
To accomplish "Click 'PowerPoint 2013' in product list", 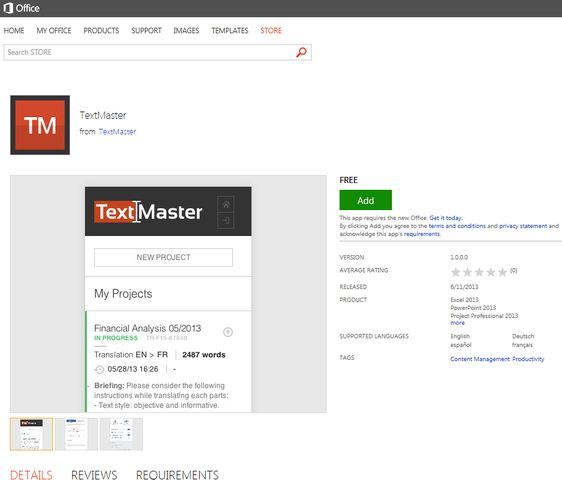I will coord(473,308).
